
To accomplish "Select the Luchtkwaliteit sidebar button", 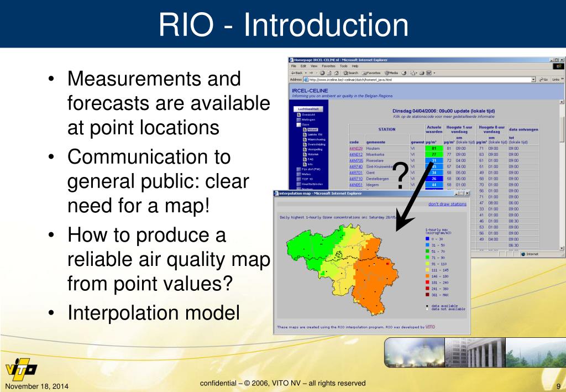I will [308, 109].
